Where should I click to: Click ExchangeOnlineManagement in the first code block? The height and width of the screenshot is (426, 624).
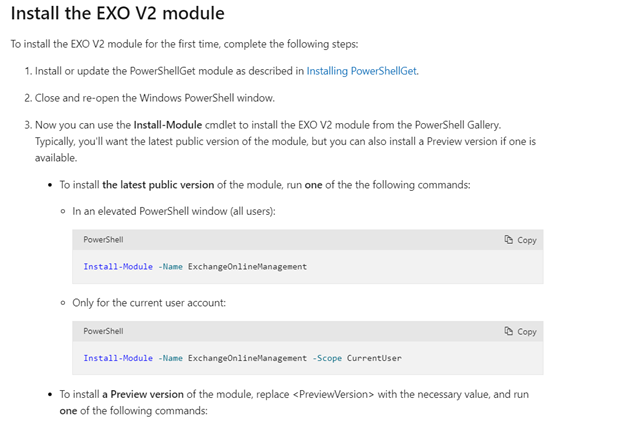pos(247,266)
